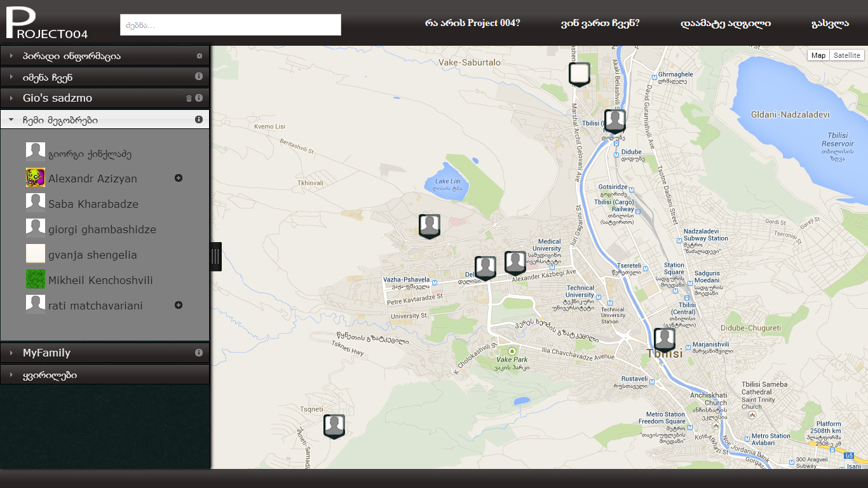Click info icon in Gio's sadzmo row
868x488 pixels.
click(x=199, y=98)
